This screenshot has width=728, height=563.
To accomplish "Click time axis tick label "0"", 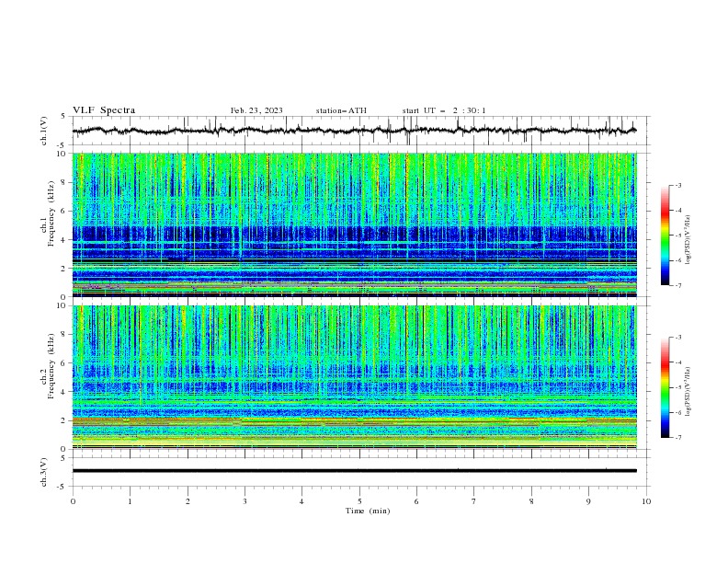I will click(73, 501).
